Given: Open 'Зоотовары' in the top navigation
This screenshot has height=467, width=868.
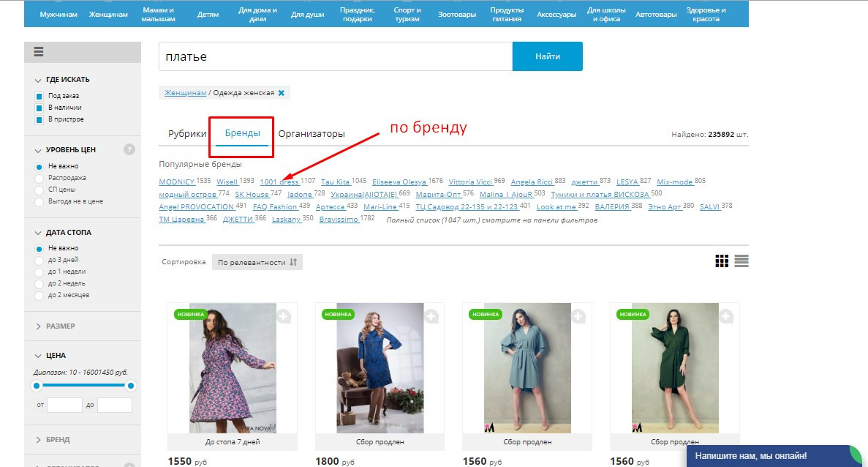Looking at the screenshot, I should pos(457,15).
